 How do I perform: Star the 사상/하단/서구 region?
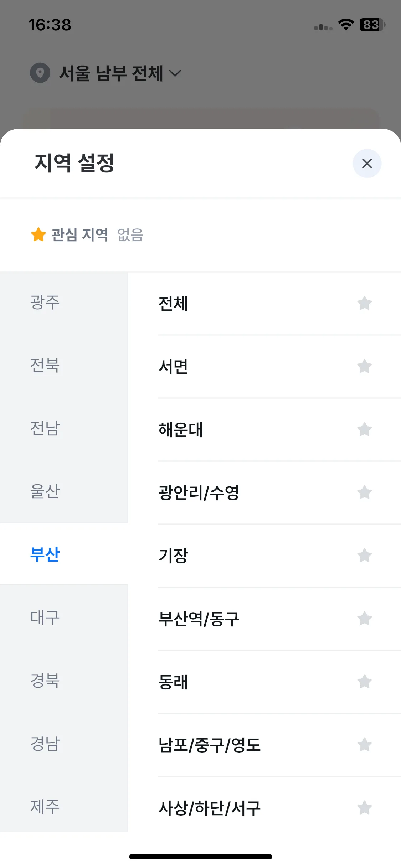pyautogui.click(x=364, y=808)
